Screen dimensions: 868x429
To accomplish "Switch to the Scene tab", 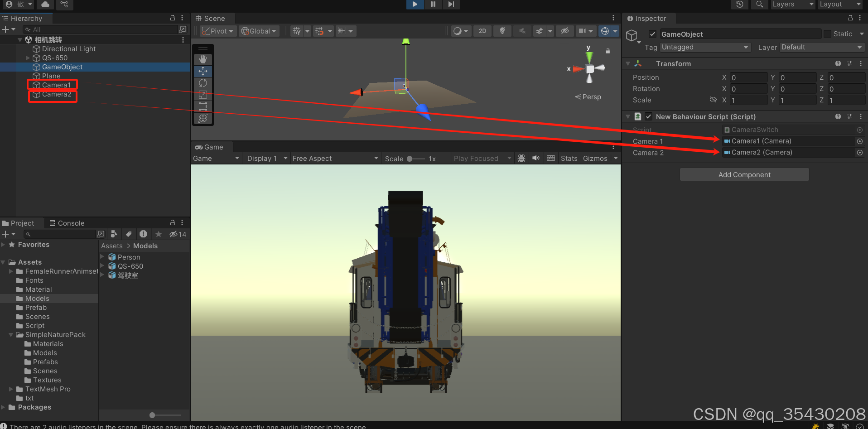I will click(x=212, y=18).
